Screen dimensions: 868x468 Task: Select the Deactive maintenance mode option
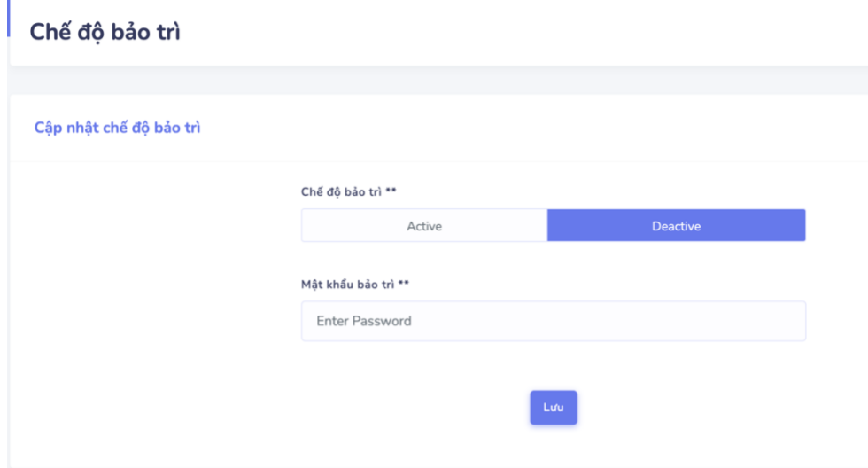(676, 226)
